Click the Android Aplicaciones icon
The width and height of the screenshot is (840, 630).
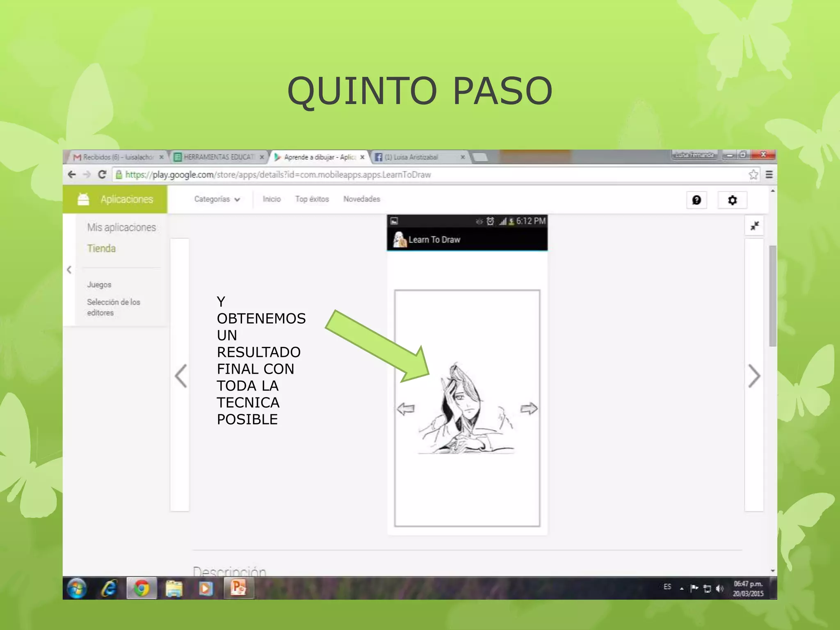coord(83,199)
